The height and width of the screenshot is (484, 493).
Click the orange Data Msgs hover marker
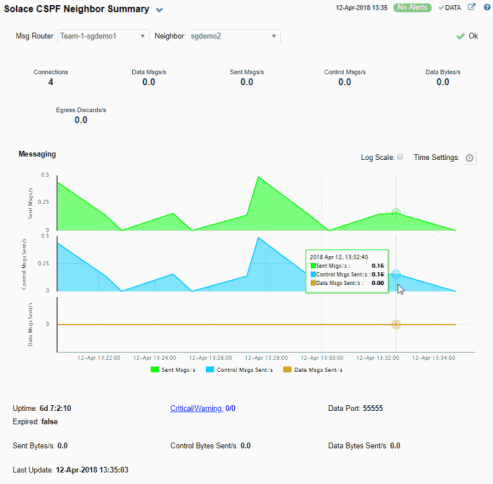pos(396,324)
